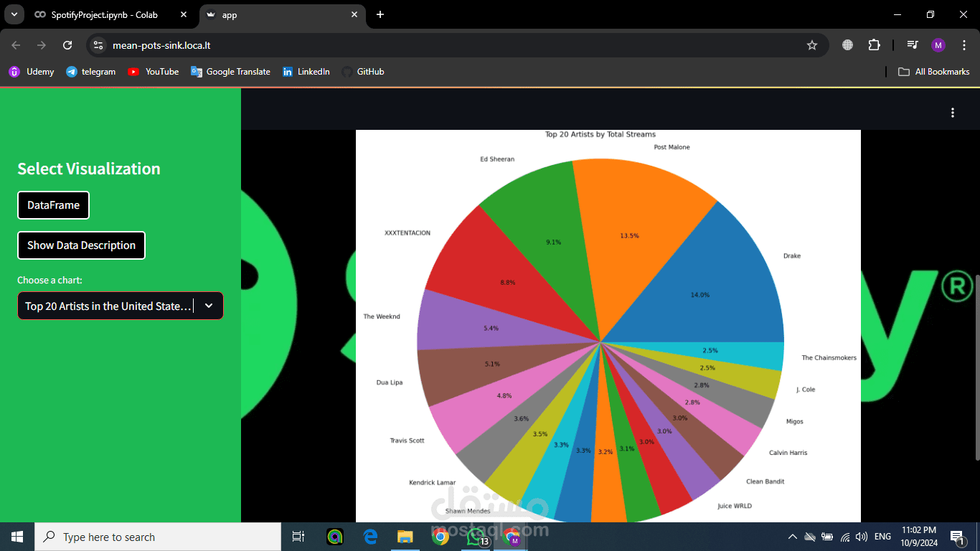
Task: Open the tab search chevron dropdown
Action: coord(14,14)
